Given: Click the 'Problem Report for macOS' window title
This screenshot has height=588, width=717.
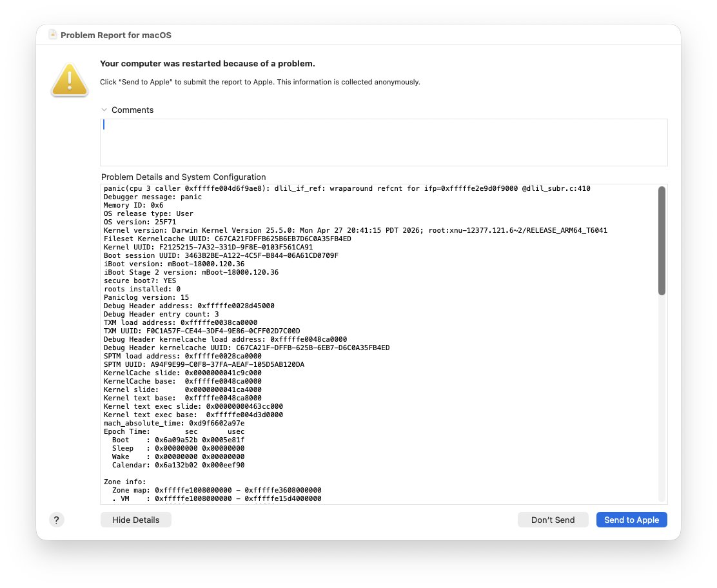Looking at the screenshot, I should [115, 35].
